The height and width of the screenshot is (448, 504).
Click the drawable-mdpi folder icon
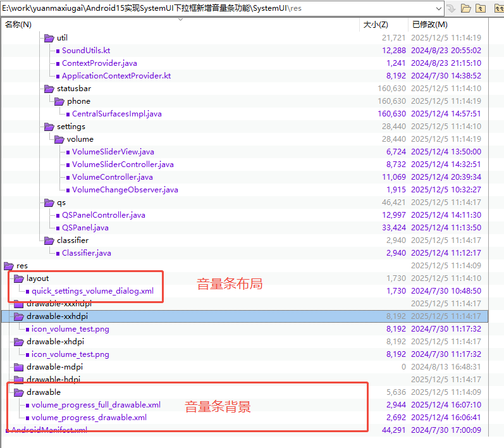click(x=19, y=367)
